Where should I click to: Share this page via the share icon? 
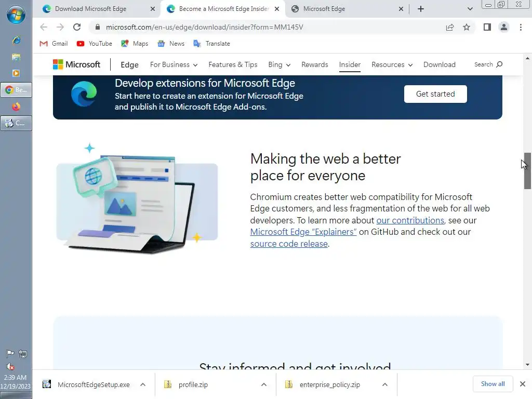tap(450, 27)
